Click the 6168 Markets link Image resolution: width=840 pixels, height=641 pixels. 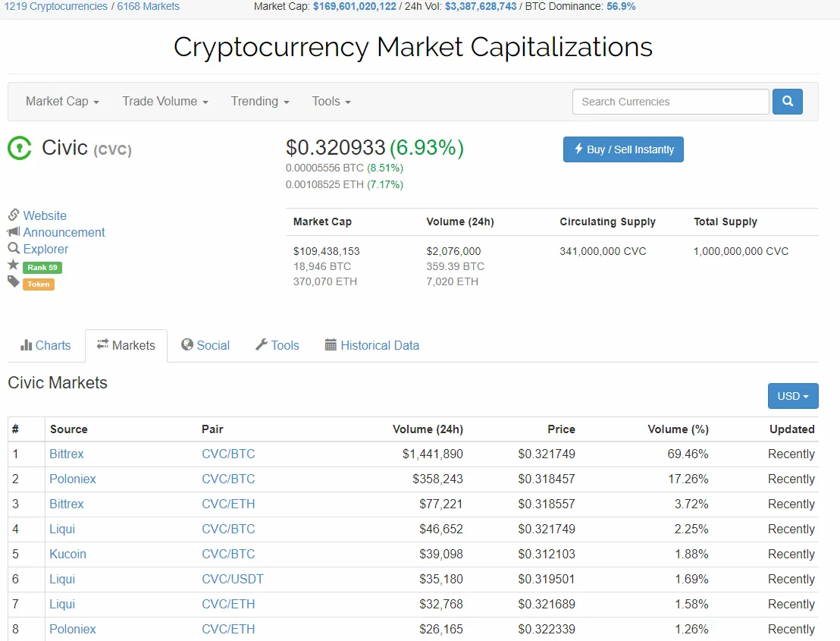(x=149, y=6)
